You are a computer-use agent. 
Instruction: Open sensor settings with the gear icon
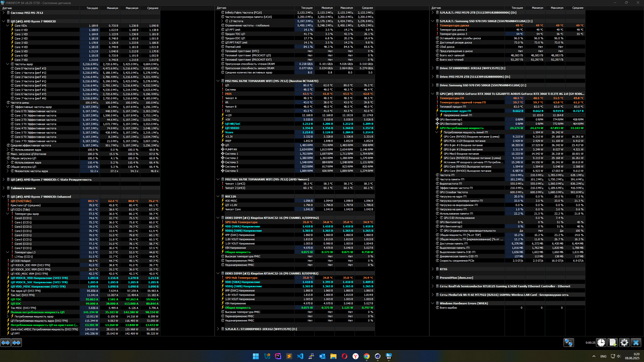[x=624, y=342]
